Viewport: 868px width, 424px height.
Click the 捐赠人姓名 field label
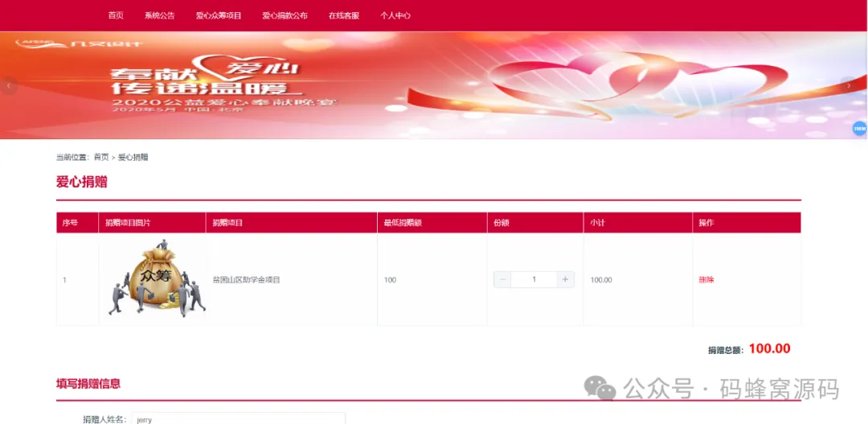[105, 419]
